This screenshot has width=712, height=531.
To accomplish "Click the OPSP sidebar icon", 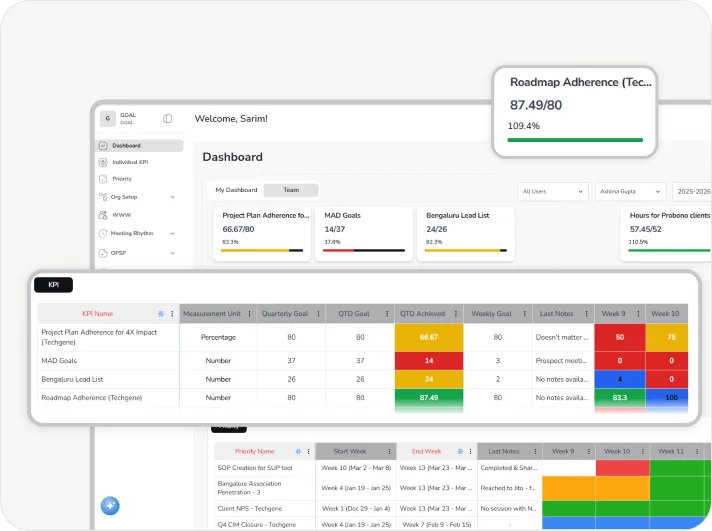I will click(103, 253).
